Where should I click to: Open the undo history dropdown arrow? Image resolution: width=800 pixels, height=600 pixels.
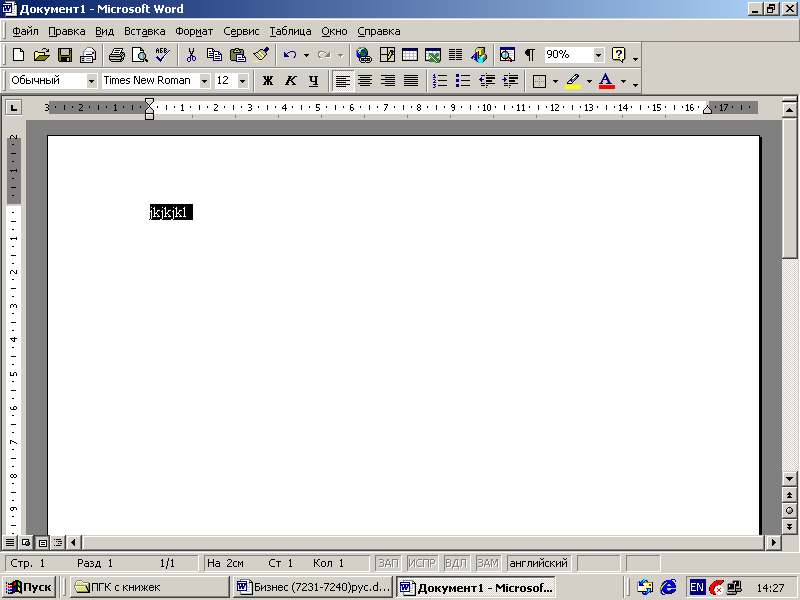306,55
